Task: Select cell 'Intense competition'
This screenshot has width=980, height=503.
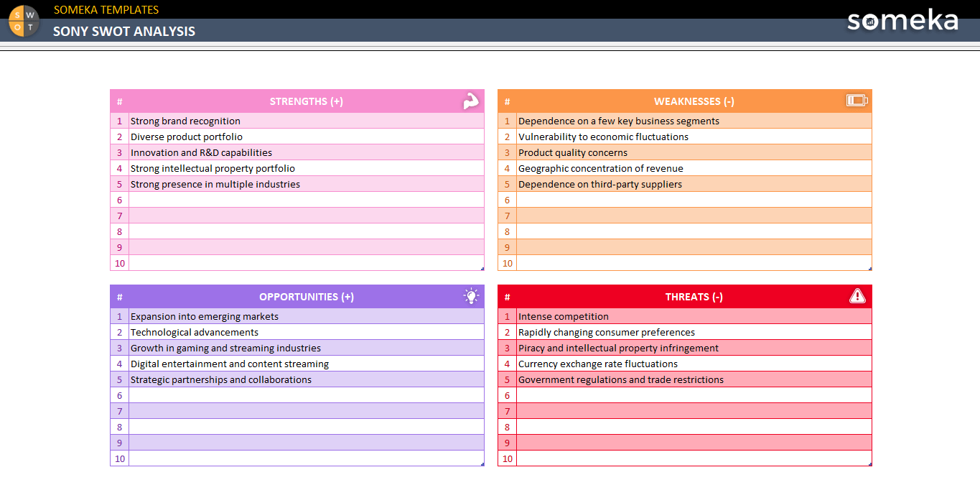Action: pos(694,316)
